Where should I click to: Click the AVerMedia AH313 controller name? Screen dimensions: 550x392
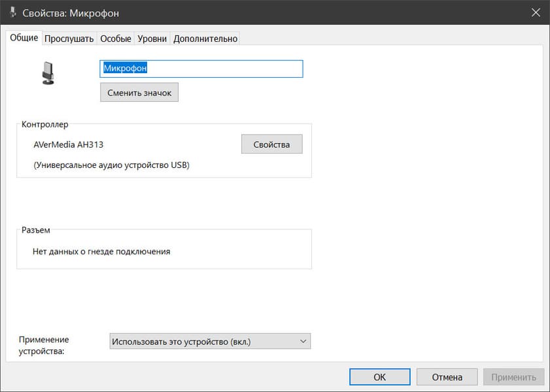[69, 144]
